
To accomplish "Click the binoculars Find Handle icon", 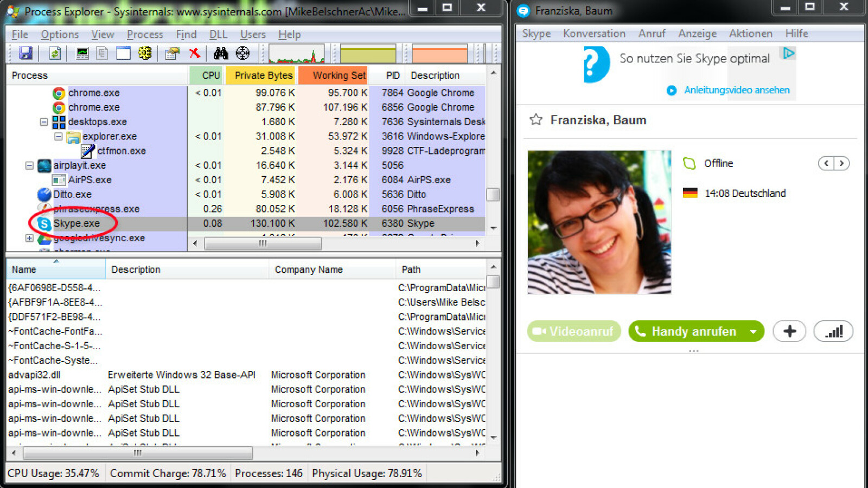I will [221, 53].
